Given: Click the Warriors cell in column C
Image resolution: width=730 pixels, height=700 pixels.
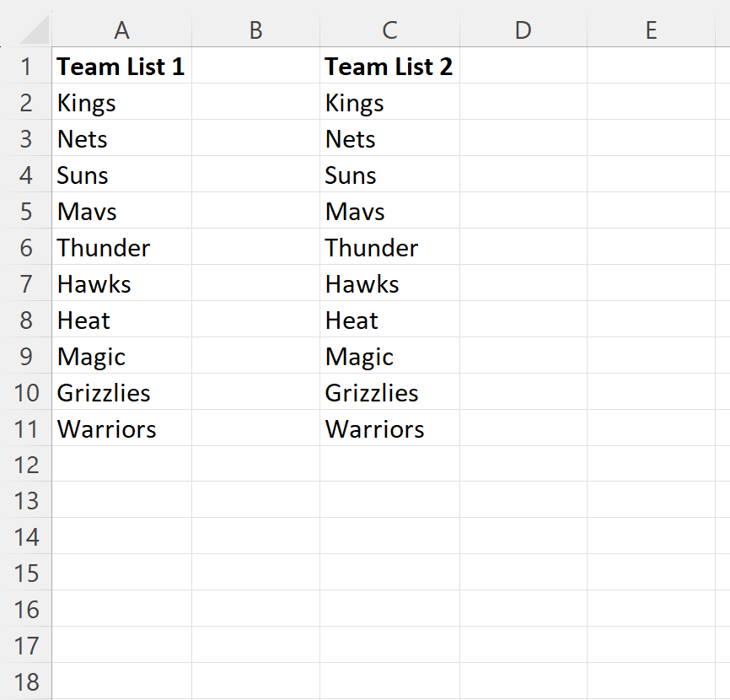Looking at the screenshot, I should [x=389, y=428].
